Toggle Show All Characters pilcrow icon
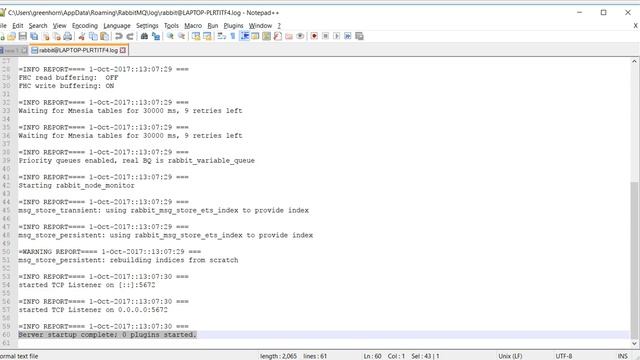Image resolution: width=640 pixels, height=360 pixels. pos(233,36)
